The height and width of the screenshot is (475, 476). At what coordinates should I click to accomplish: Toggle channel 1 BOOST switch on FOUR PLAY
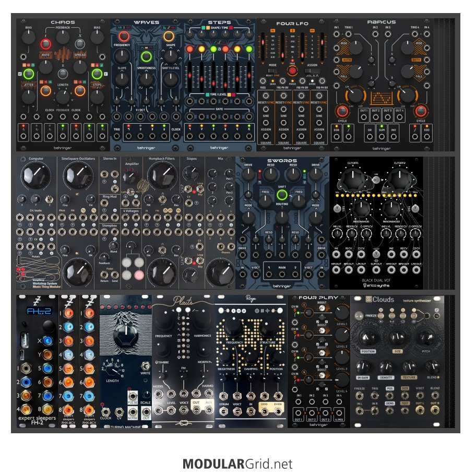pyautogui.click(x=322, y=308)
